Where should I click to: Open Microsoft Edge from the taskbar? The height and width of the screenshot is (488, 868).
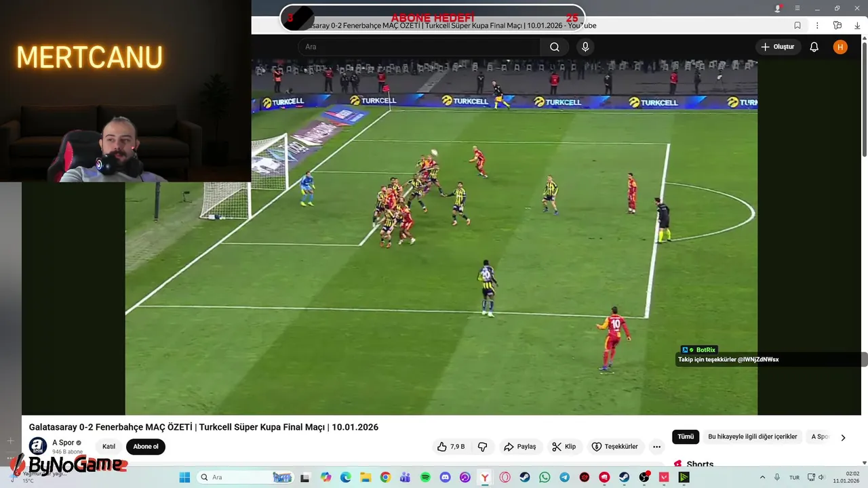[345, 477]
